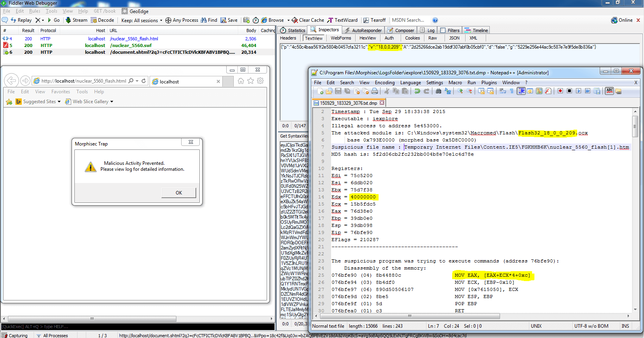
Task: Click Notepad++ Print icon
Action: click(374, 91)
